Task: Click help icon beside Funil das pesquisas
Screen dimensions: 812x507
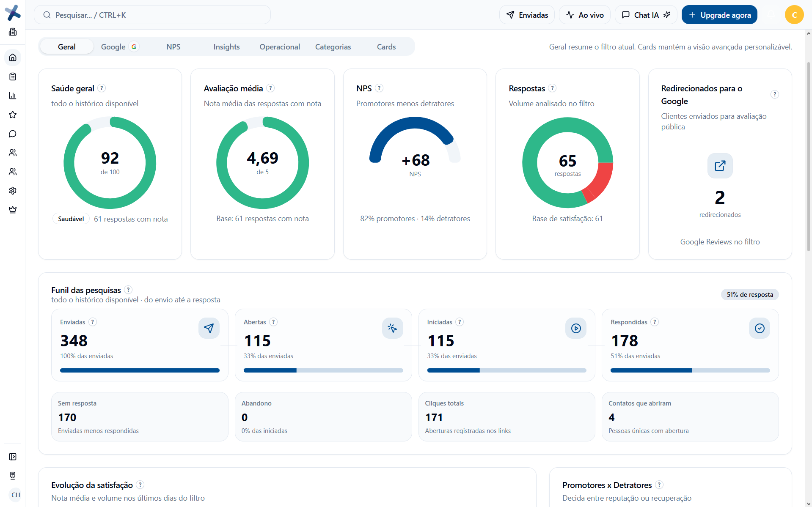Action: coord(128,290)
